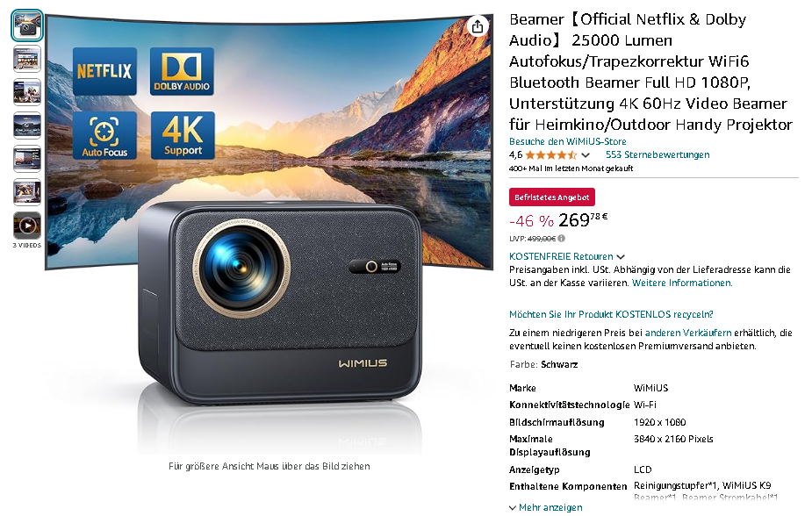The width and height of the screenshot is (812, 516).
Task: Click the recycling KOSTENLOS link
Action: (x=611, y=314)
